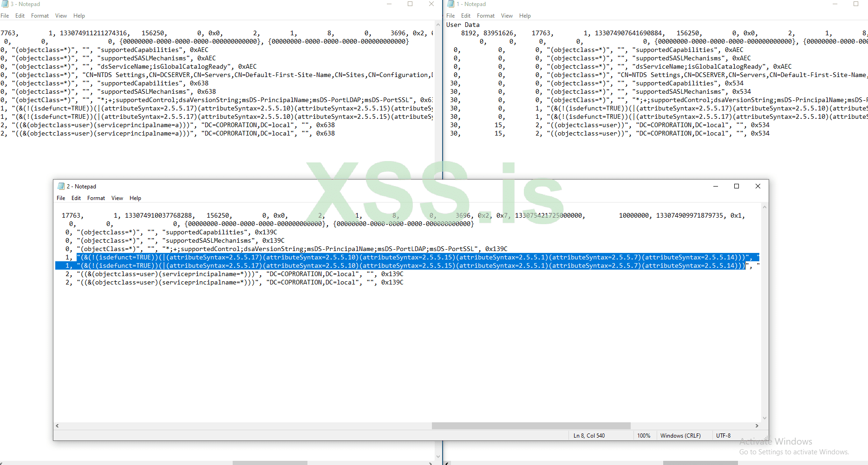Screen dimensions: 868x465
Task: Click the Ln 8, Col 540 status indicator
Action: pyautogui.click(x=589, y=436)
